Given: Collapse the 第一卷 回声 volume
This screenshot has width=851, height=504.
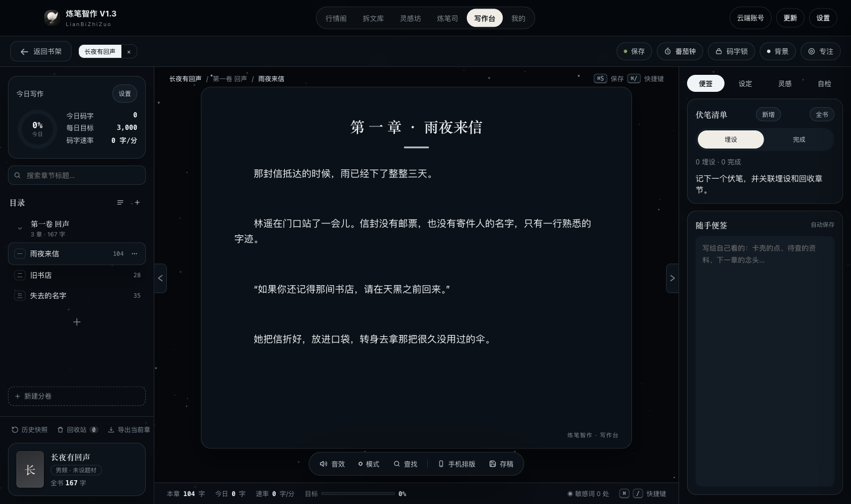Looking at the screenshot, I should [x=20, y=228].
